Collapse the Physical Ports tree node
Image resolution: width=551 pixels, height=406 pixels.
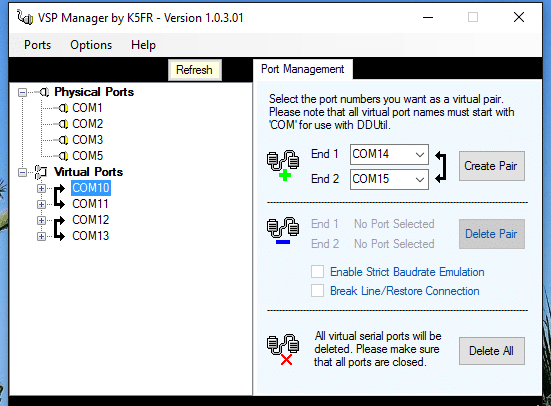click(22, 92)
